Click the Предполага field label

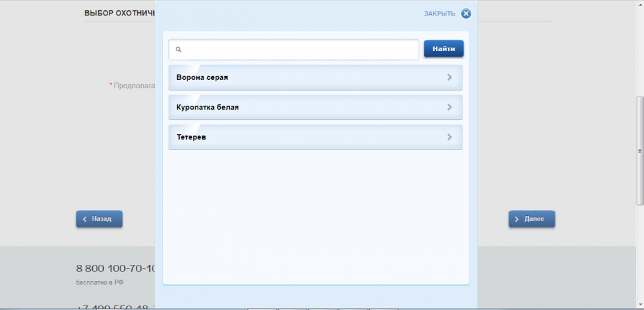(133, 85)
